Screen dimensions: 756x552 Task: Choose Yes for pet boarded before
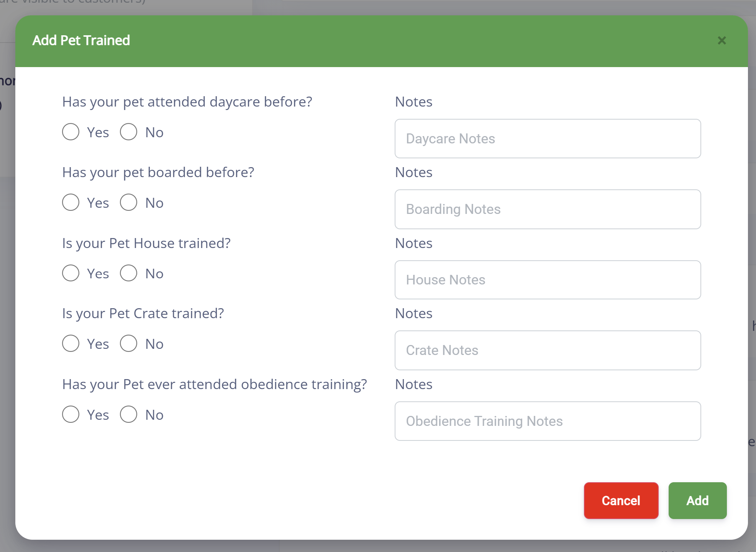[x=71, y=202]
